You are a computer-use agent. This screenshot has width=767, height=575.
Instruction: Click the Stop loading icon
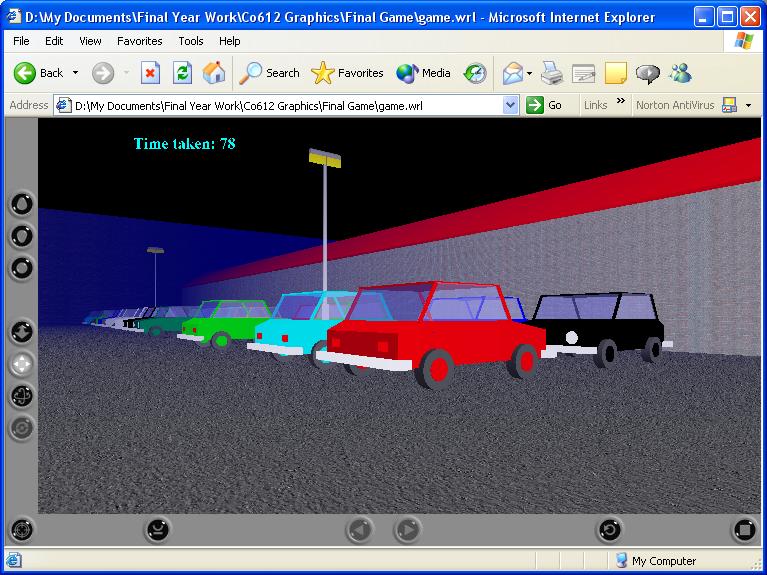tap(151, 73)
